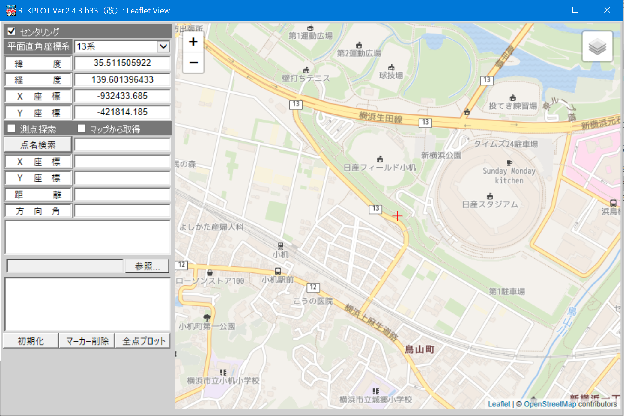This screenshot has width=624, height=416.
Task: Enable the 測点探索 checkbox
Action: tap(11, 128)
